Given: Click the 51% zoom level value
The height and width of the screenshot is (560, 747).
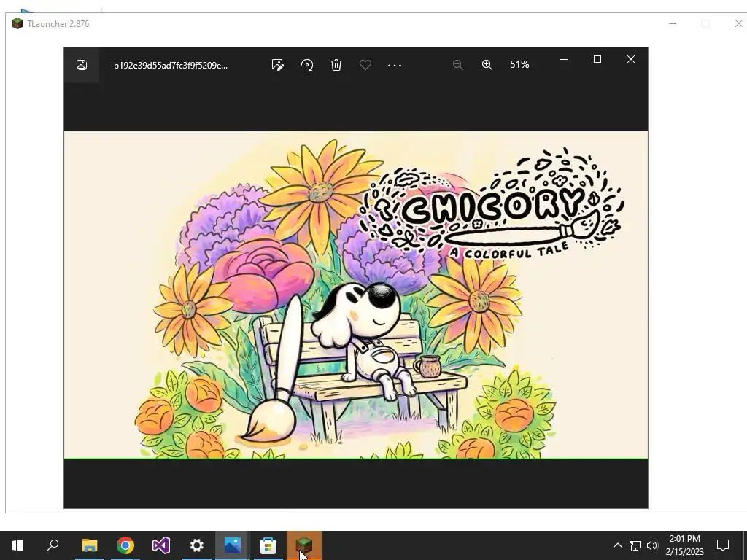Looking at the screenshot, I should [519, 65].
